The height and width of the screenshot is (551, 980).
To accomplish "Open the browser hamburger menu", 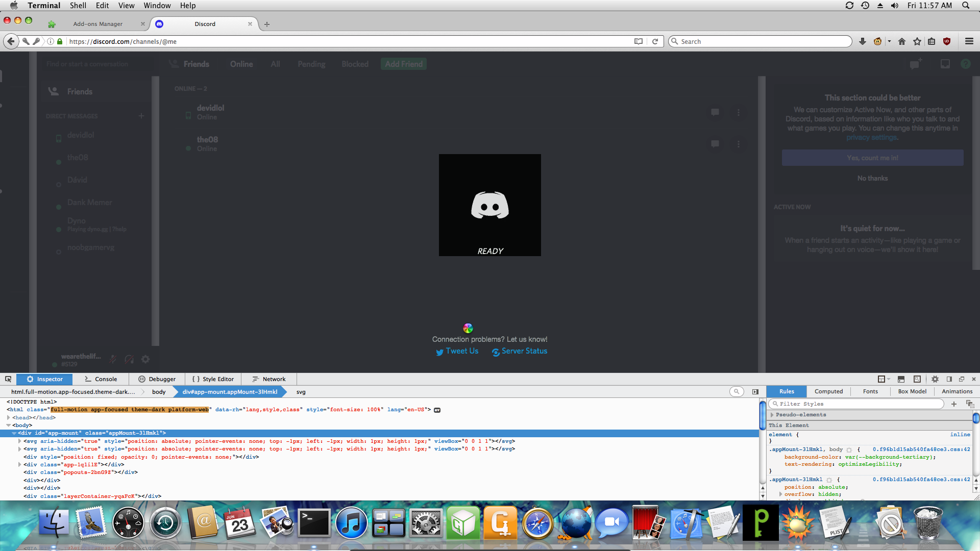I will pos(969,41).
